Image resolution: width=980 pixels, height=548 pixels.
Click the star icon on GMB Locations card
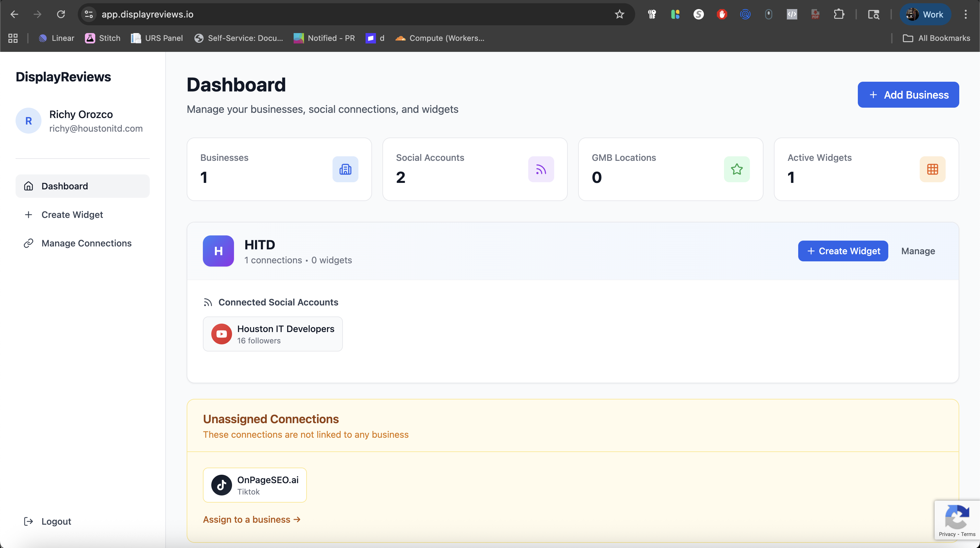(x=737, y=169)
